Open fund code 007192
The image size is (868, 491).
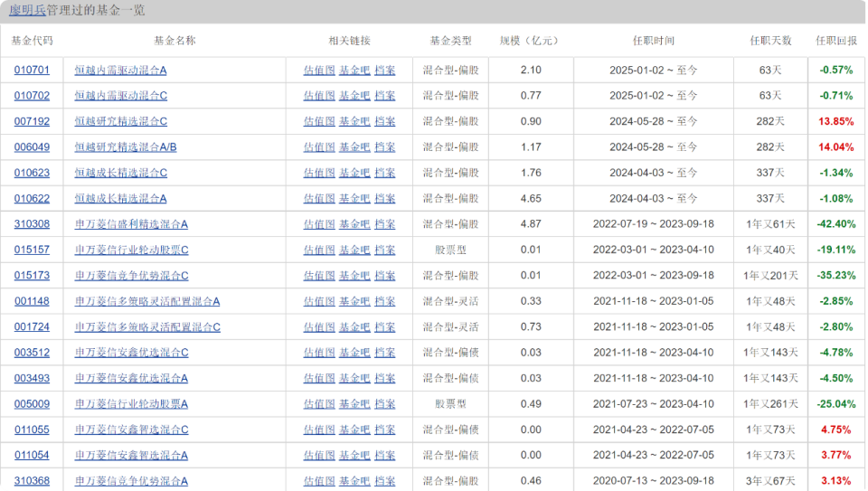tap(32, 121)
